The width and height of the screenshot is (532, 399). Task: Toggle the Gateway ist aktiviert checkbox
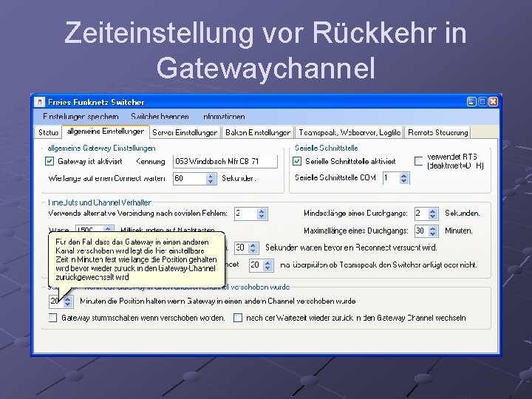tap(50, 161)
